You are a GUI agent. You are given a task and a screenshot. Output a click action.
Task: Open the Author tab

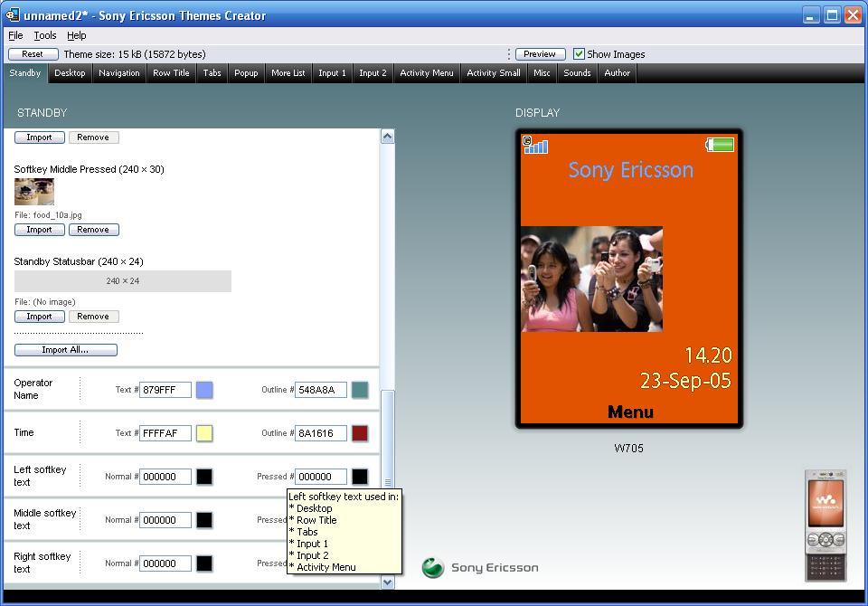[618, 73]
